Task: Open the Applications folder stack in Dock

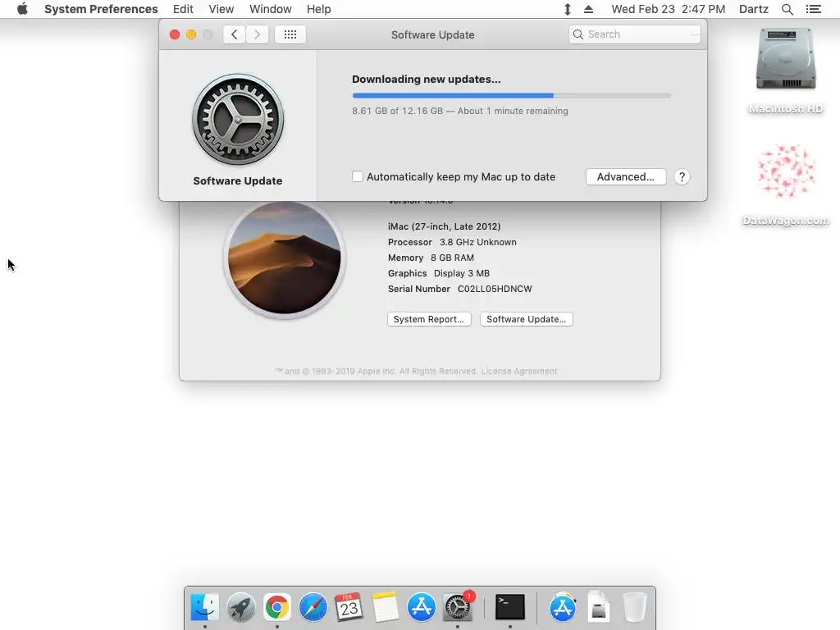Action: (x=563, y=607)
